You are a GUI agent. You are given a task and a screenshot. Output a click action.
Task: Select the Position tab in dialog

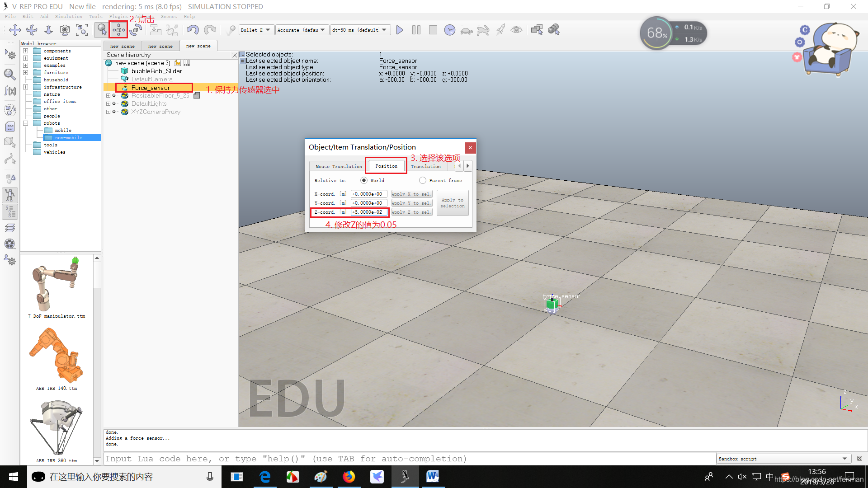pyautogui.click(x=386, y=166)
